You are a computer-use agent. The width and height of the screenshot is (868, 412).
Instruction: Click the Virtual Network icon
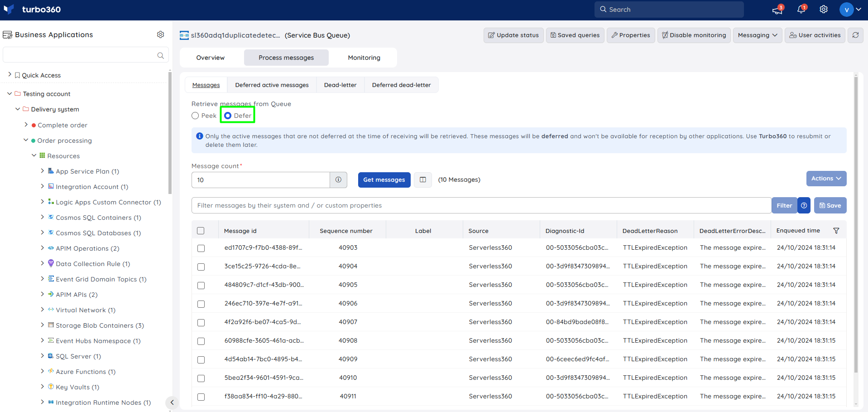[x=51, y=310]
